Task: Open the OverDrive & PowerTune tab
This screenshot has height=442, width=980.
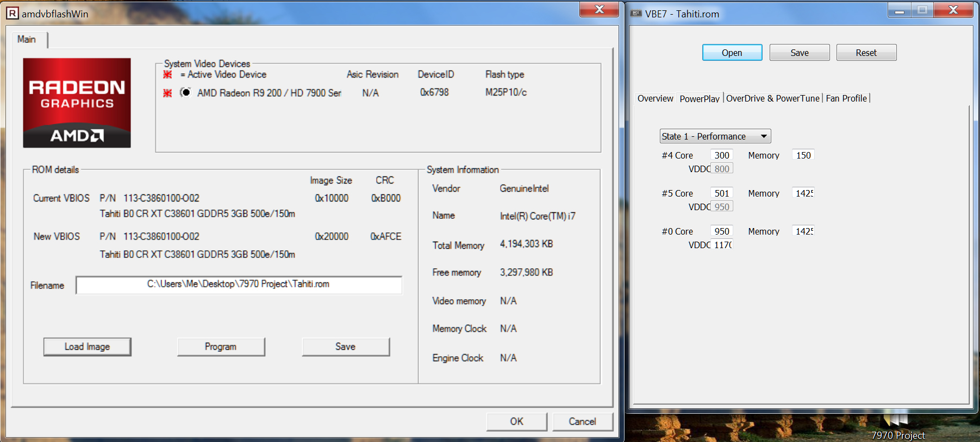Action: coord(772,98)
